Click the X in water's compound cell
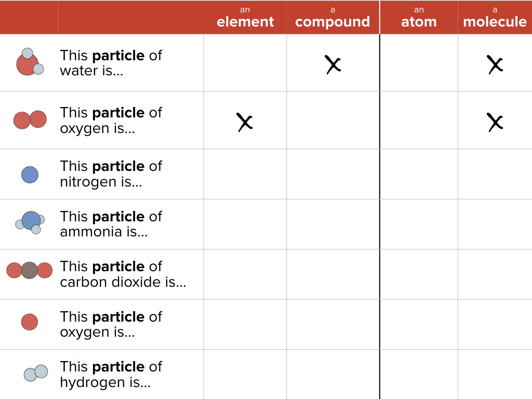 (x=333, y=64)
